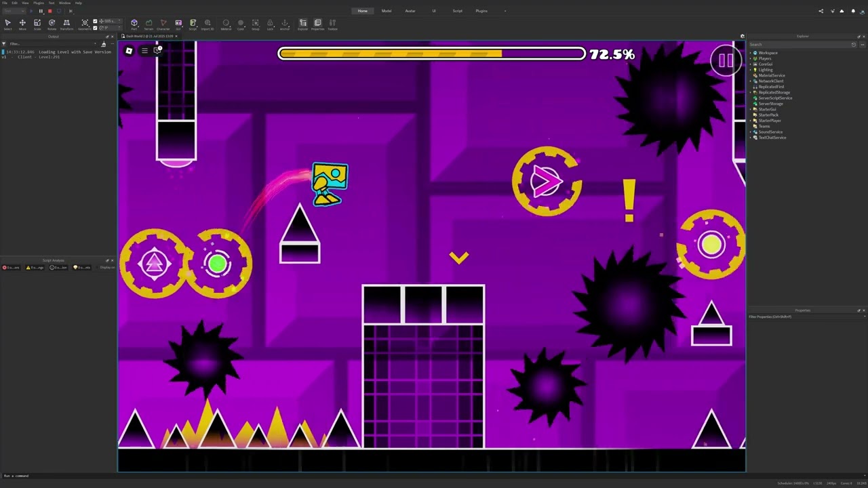
Task: Open the Terrain editor
Action: [149, 24]
